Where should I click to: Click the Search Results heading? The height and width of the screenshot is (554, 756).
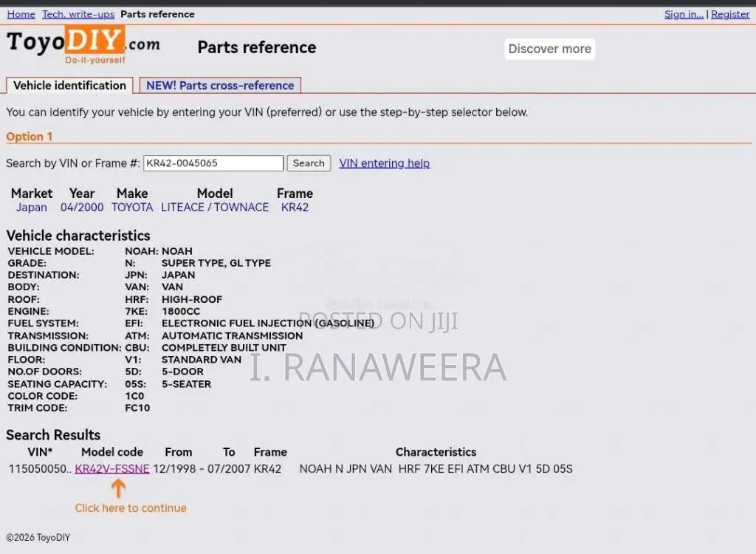pyautogui.click(x=53, y=435)
